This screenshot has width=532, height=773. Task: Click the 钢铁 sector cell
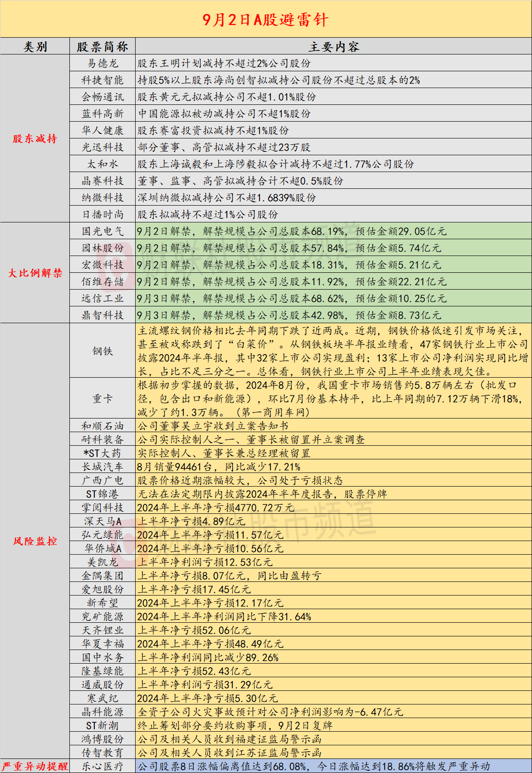click(102, 351)
